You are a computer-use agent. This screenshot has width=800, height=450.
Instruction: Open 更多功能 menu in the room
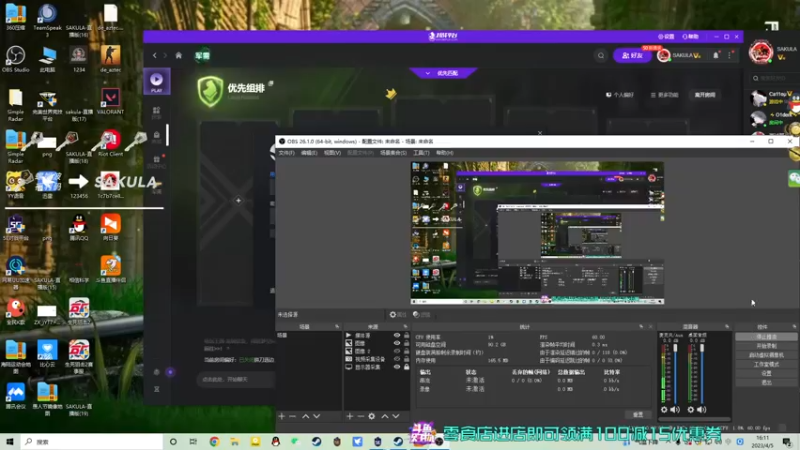[664, 95]
